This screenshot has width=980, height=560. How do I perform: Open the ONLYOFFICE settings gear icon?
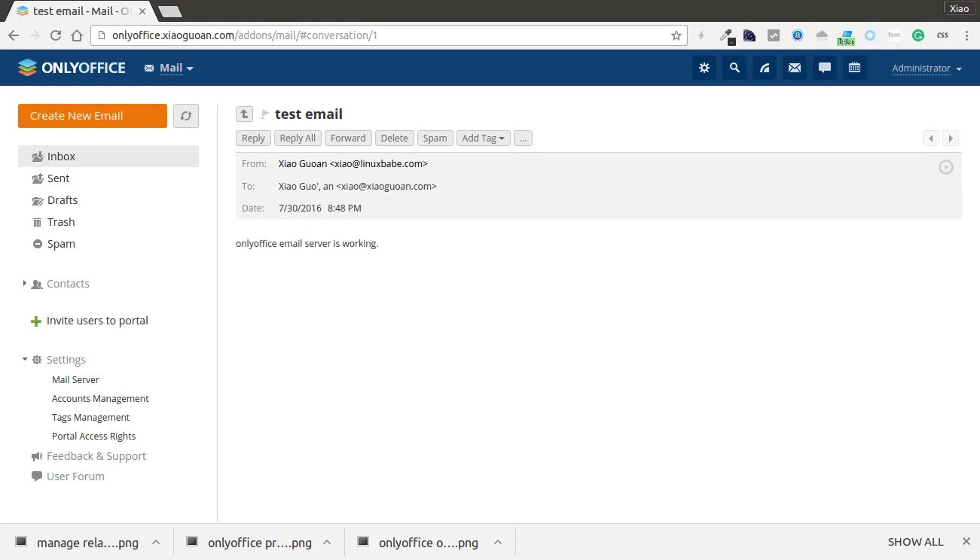point(704,68)
